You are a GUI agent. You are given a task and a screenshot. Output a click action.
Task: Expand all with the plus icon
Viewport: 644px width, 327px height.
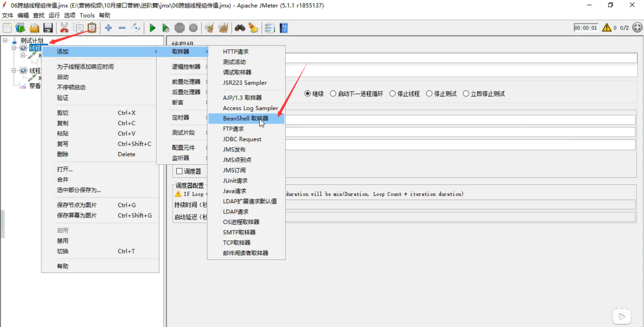click(x=108, y=28)
